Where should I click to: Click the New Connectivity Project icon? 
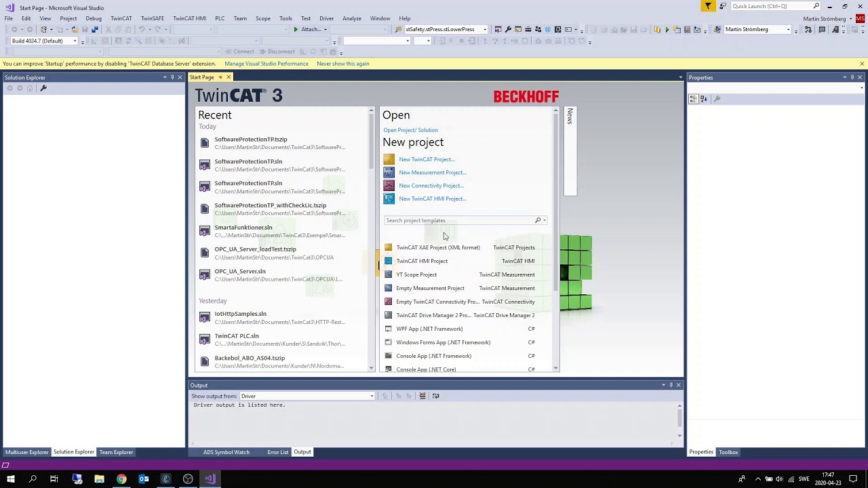click(389, 186)
